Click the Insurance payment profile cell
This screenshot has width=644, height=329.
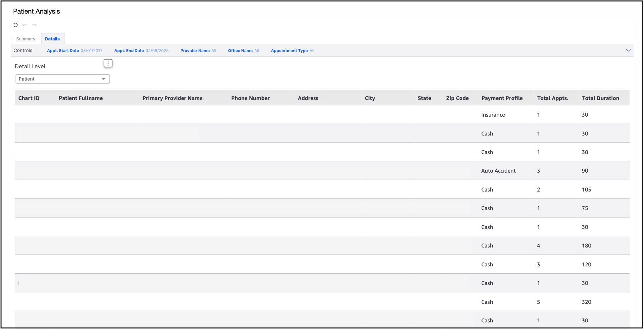click(493, 115)
